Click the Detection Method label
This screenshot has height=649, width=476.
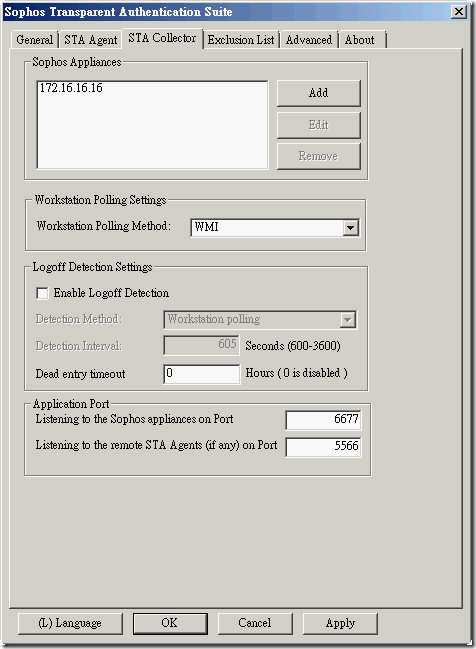[x=79, y=319]
